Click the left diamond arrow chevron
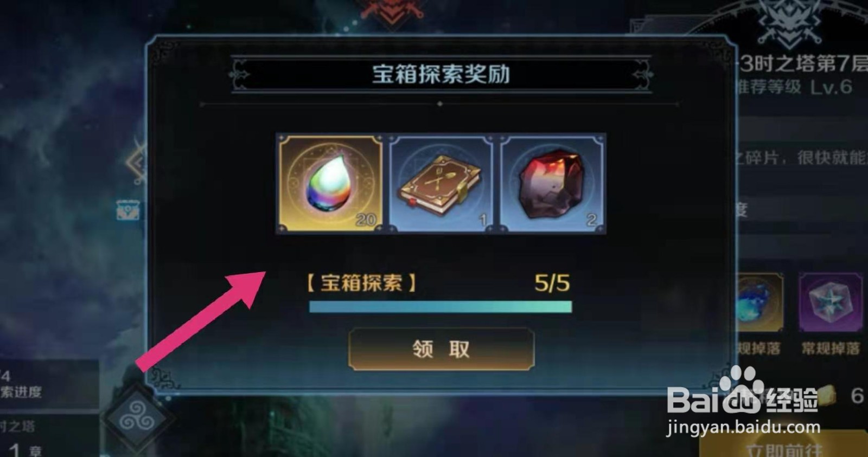868x457 pixels. pyautogui.click(x=136, y=161)
